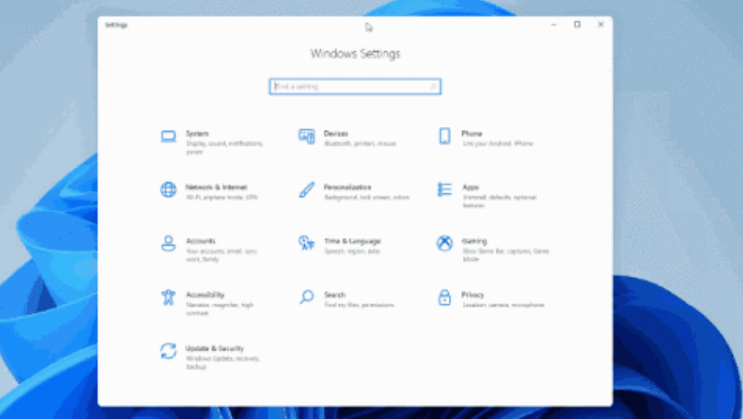
Task: Open the Apps list icon
Action: [x=444, y=190]
